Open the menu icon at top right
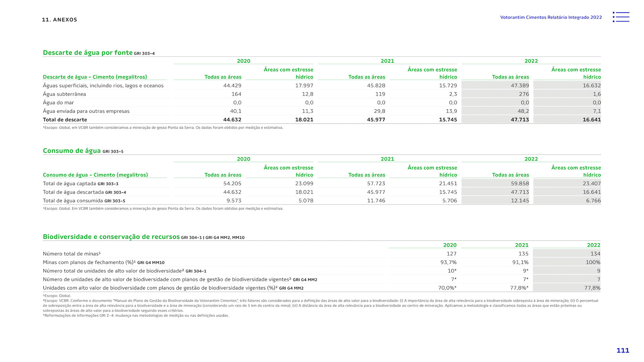 (621, 17)
